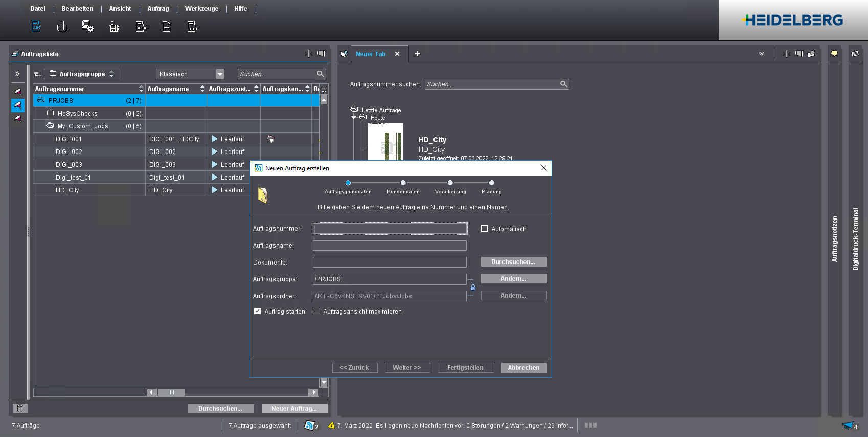Open the blue ABC job list icon in toolbar
The width and height of the screenshot is (868, 437).
(x=36, y=26)
